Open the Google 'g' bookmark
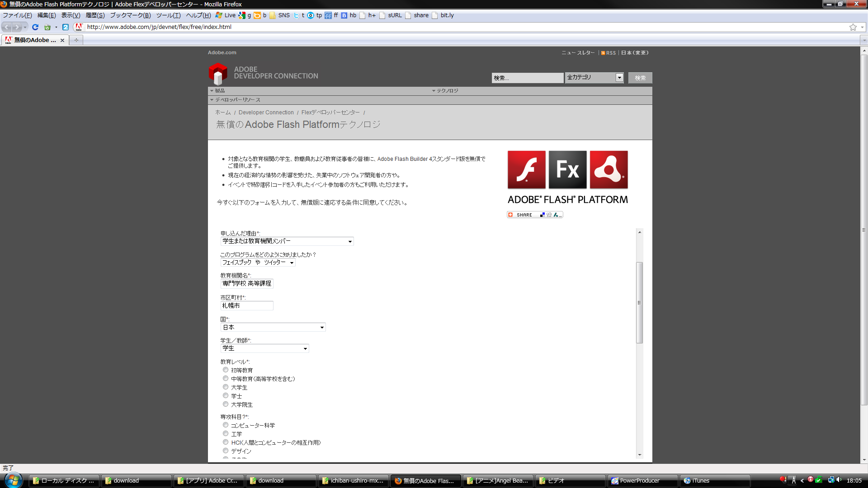Viewport: 868px width, 488px height. coord(245,15)
